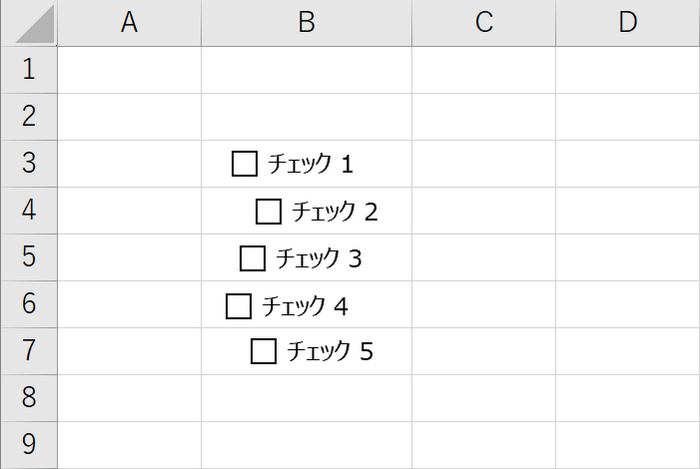Click cell D6 in the grid
Viewport: 700px width, 469px height.
point(627,304)
